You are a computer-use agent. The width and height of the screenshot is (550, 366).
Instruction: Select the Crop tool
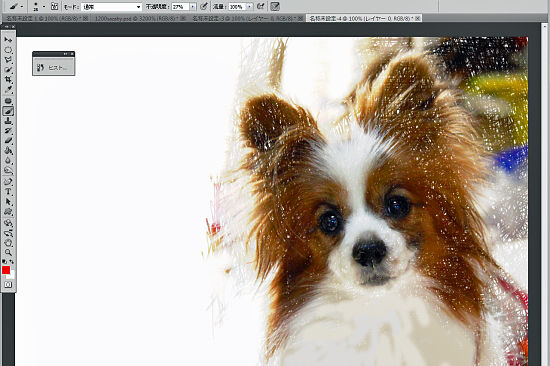(x=8, y=80)
